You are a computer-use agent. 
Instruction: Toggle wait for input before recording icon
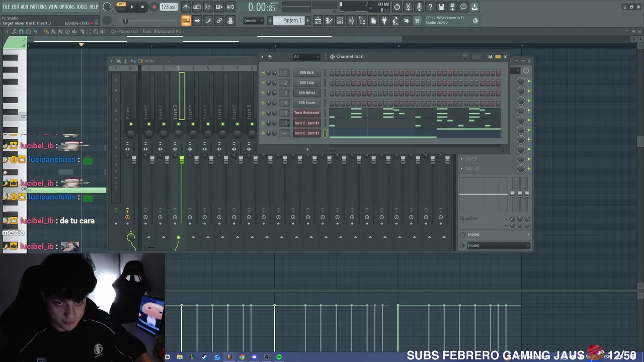click(x=197, y=7)
